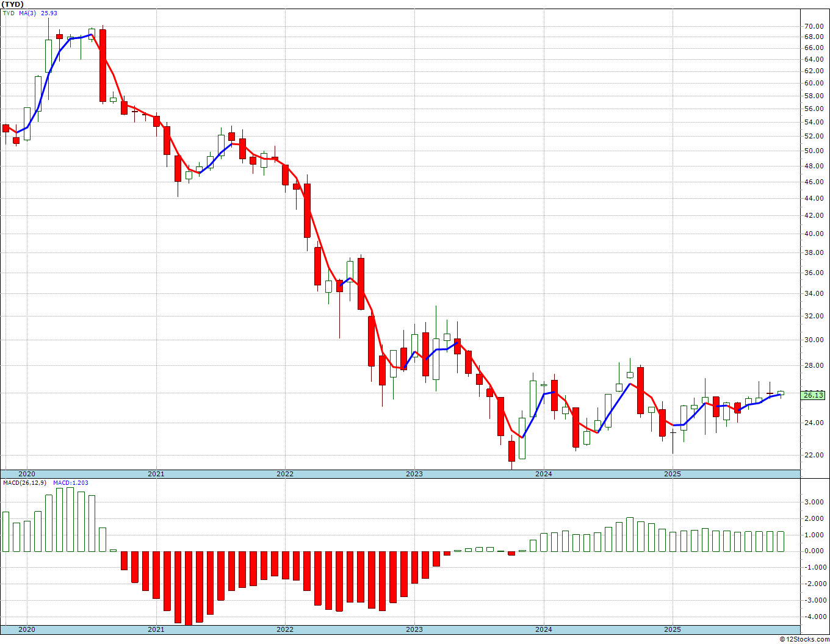Select the 2.000 MACD axis label
Image resolution: width=830 pixels, height=644 pixels.
coord(814,518)
